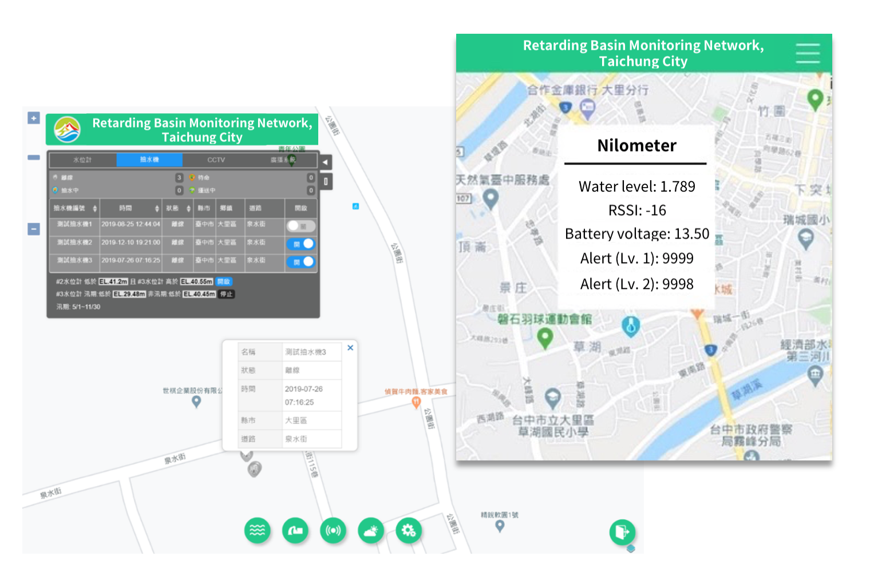The image size is (870, 588).
Task: Open the pump station round button
Action: (295, 531)
